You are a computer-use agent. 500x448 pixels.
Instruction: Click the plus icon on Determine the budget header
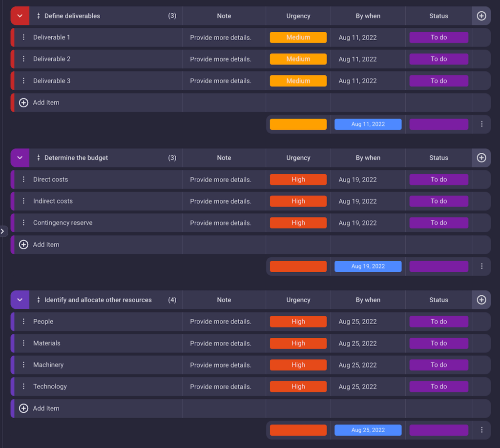[x=481, y=158]
